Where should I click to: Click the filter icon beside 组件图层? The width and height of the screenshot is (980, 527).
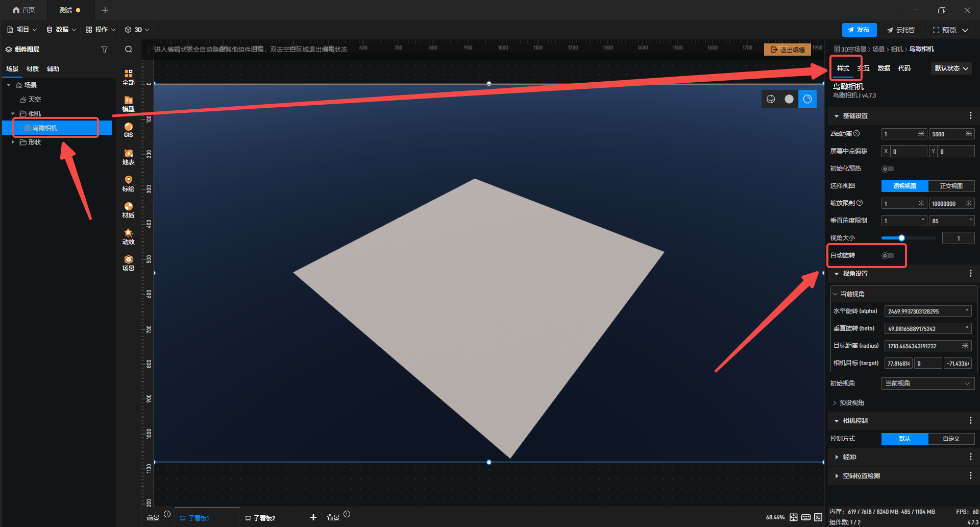[x=104, y=50]
